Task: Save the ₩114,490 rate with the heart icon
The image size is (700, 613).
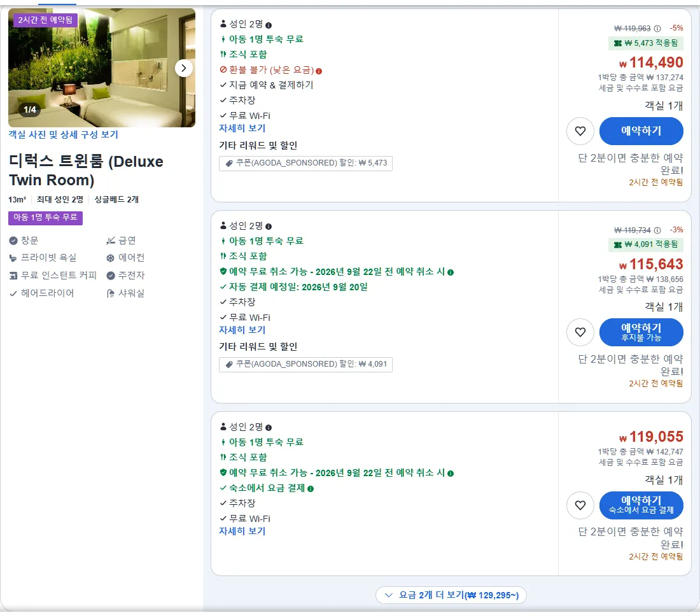Action: pos(580,131)
